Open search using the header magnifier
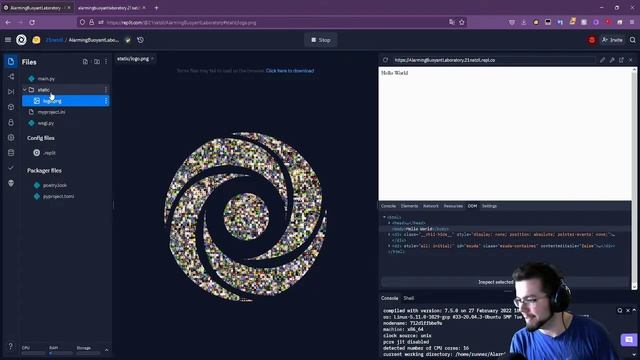The width and height of the screenshot is (640, 360). point(632,40)
